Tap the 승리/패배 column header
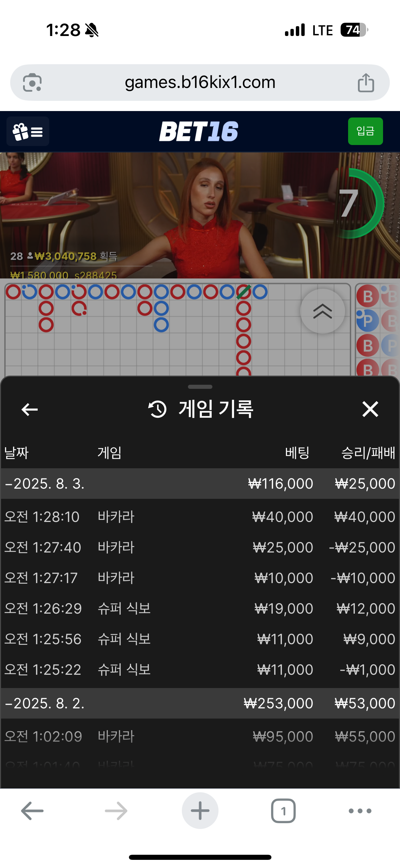The width and height of the screenshot is (400, 868). point(368,453)
